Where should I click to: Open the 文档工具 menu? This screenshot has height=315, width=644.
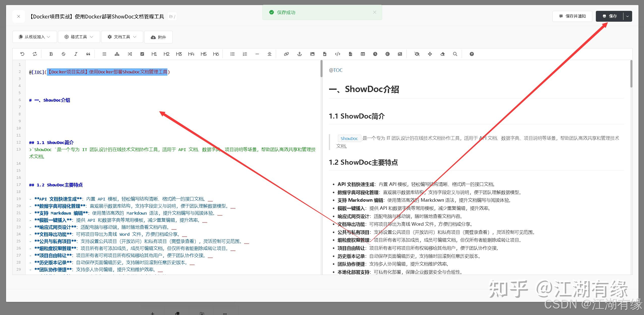[x=122, y=37]
